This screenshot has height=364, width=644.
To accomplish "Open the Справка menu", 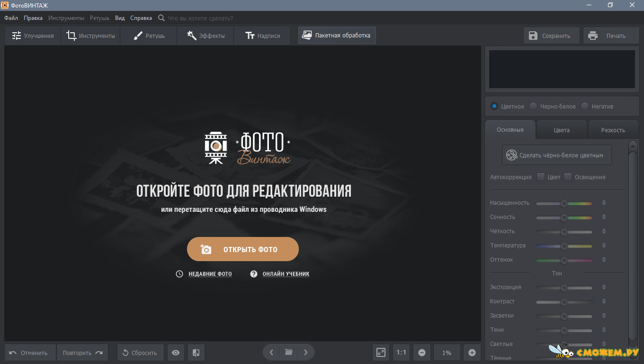I will pos(141,18).
